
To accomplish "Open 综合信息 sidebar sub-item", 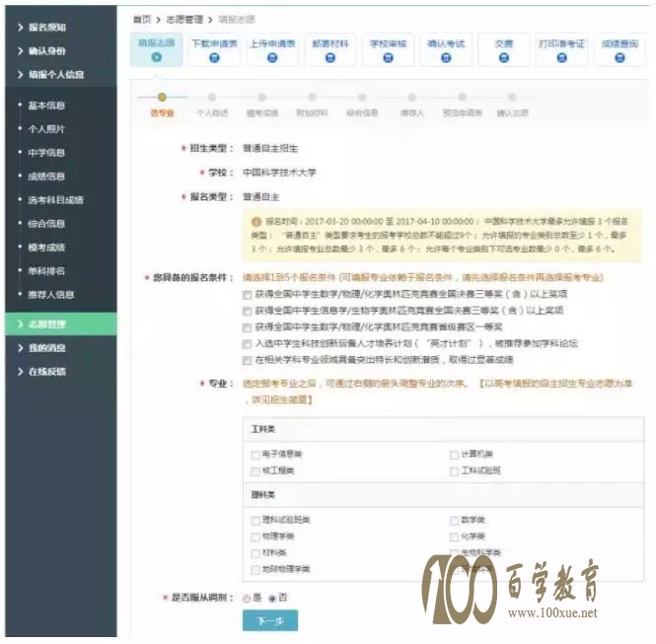I will (x=46, y=224).
